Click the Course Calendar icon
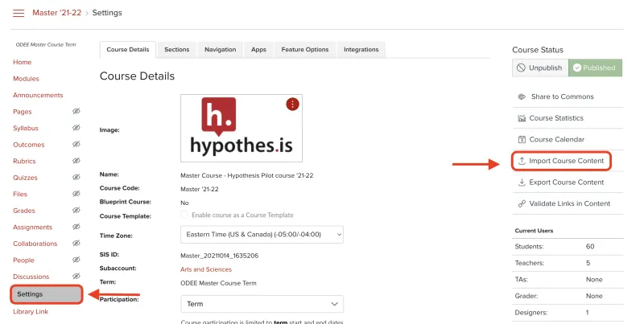This screenshot has width=644, height=324. tap(522, 139)
